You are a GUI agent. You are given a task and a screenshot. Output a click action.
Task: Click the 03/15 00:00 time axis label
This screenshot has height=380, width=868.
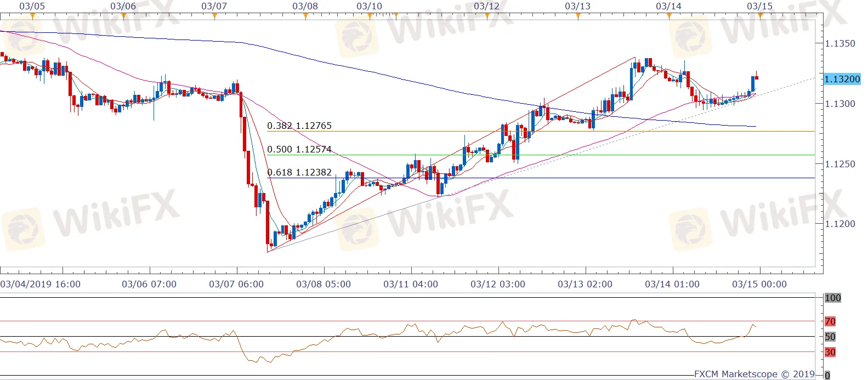(759, 284)
